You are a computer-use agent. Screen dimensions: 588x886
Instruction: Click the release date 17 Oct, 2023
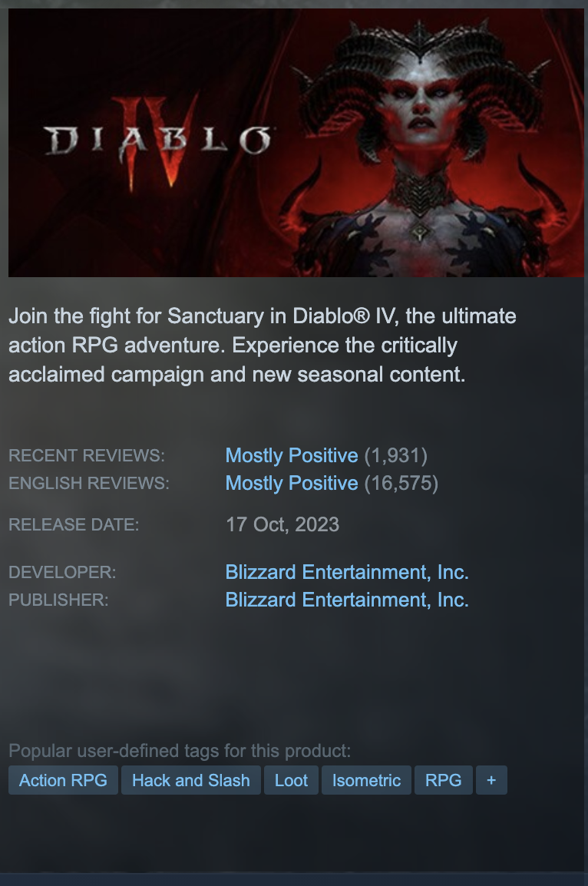click(282, 524)
